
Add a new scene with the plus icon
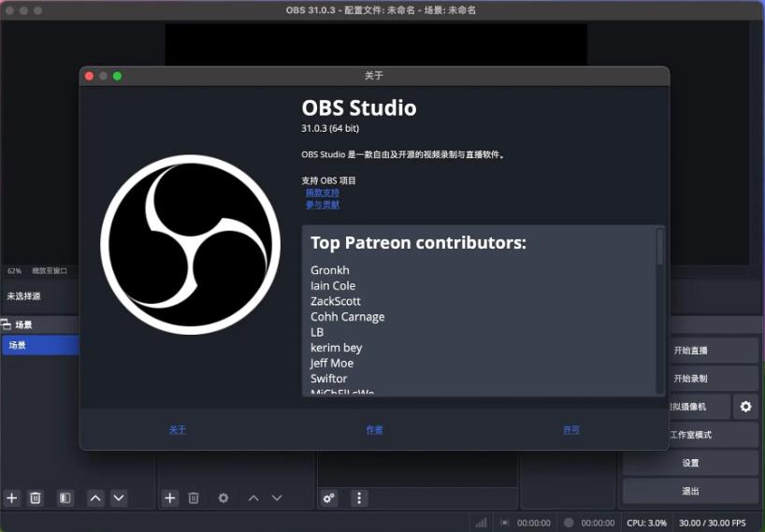12,497
